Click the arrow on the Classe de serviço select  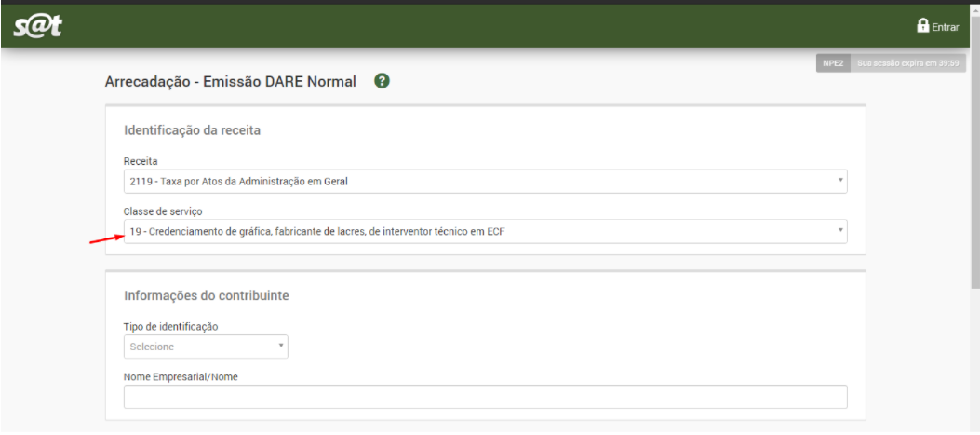tap(839, 231)
